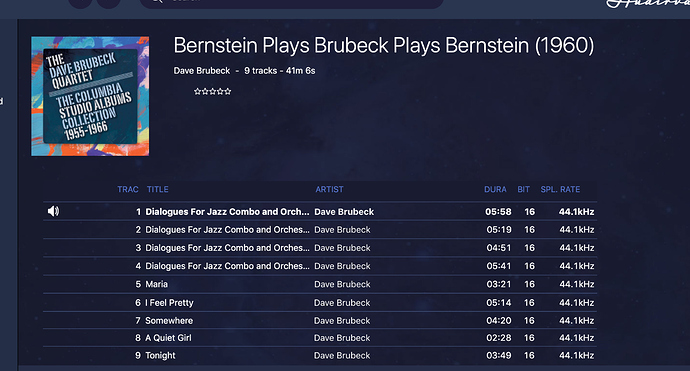
Task: Select track 6 I Feel Pretty
Action: 320,303
